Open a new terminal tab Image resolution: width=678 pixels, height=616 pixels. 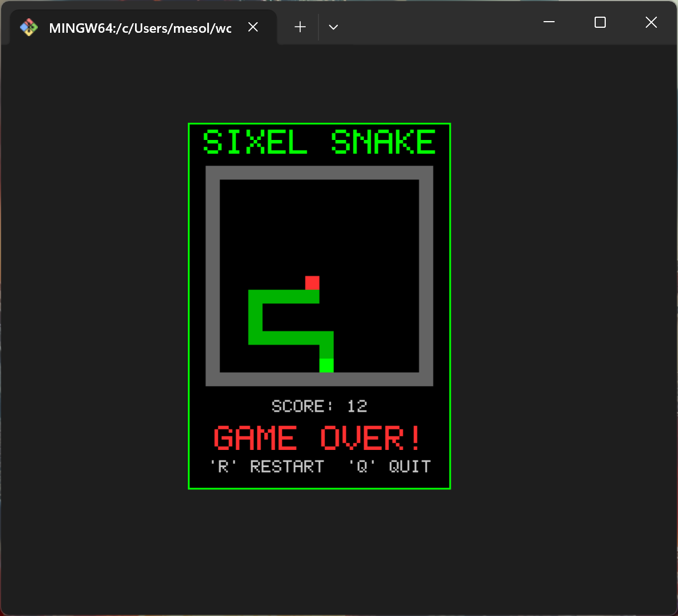click(300, 27)
